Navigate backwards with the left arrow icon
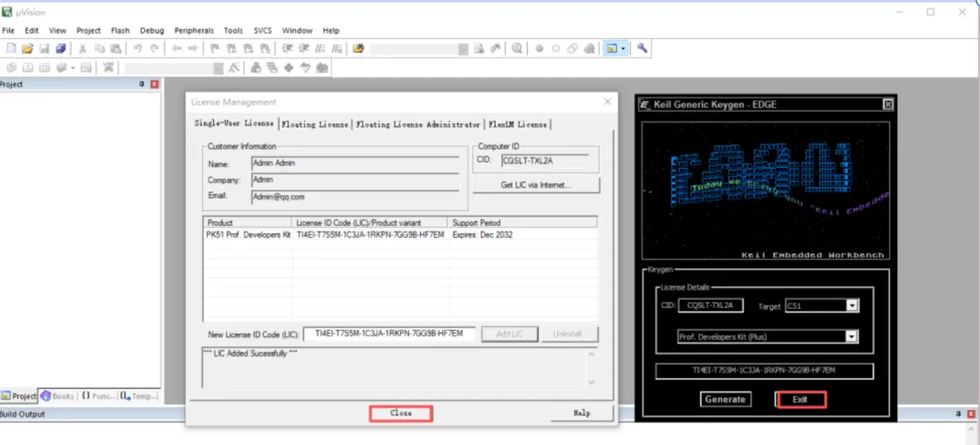The width and height of the screenshot is (980, 445). pos(177,48)
